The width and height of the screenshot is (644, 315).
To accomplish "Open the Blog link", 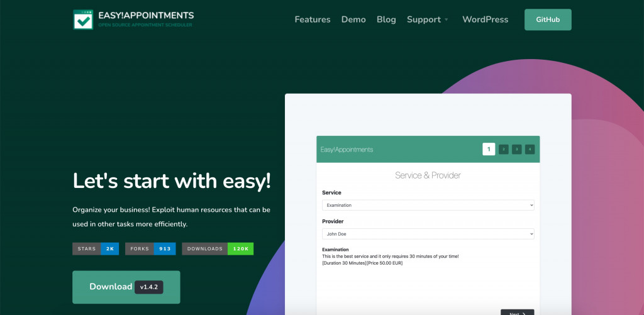I will coord(386,19).
